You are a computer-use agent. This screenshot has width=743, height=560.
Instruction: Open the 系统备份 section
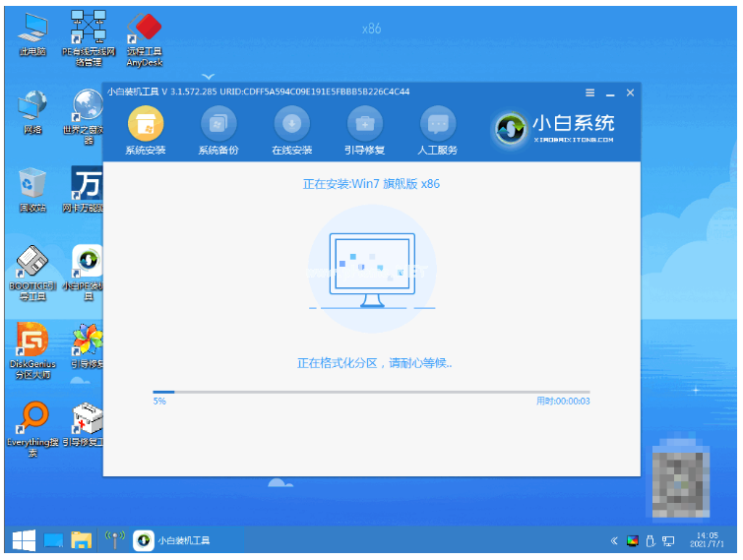click(x=218, y=124)
